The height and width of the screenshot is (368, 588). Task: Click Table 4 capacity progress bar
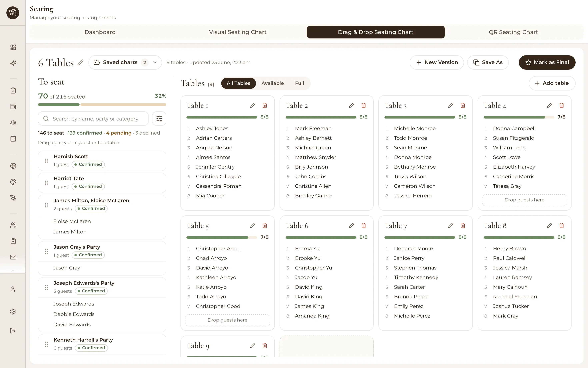(x=519, y=117)
